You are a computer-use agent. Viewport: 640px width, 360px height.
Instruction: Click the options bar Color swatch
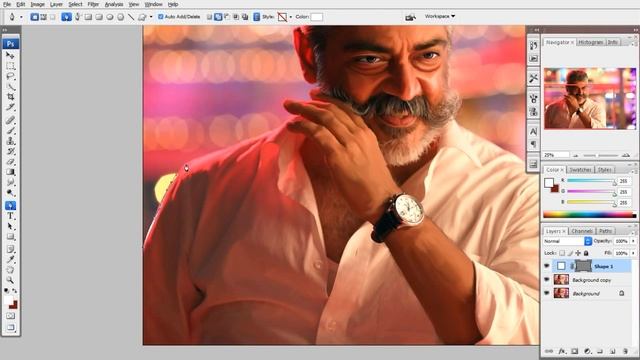click(x=317, y=17)
